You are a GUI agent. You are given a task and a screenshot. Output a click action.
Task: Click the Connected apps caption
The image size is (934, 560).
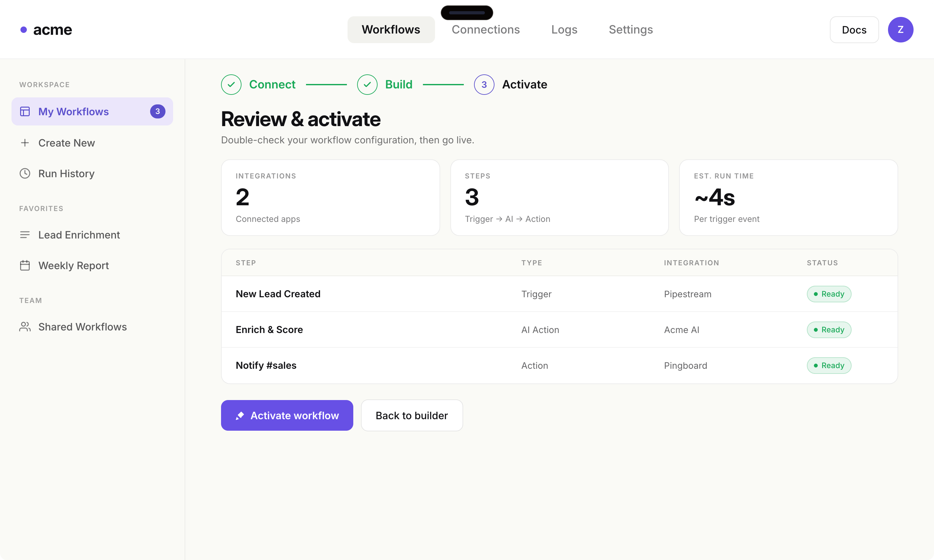click(x=268, y=219)
